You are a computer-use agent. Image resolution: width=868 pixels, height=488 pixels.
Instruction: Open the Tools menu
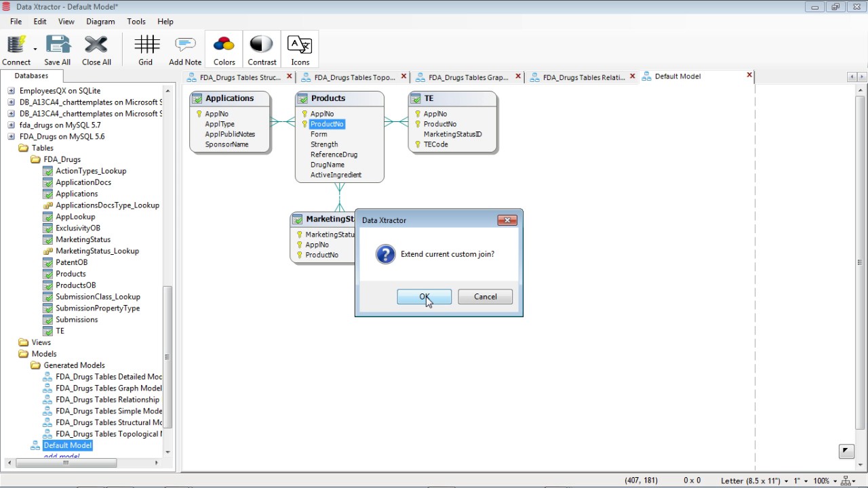[136, 22]
